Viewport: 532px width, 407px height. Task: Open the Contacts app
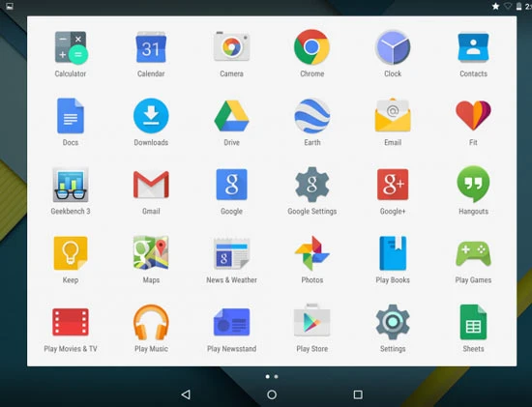(473, 47)
